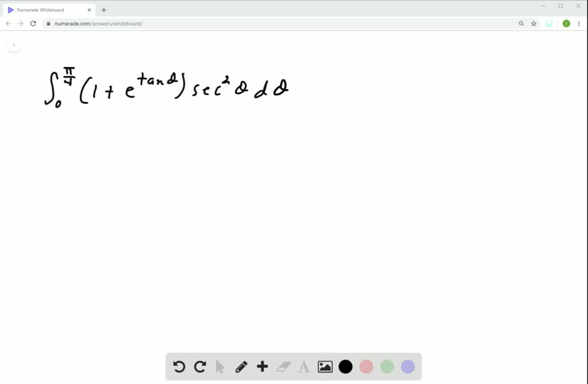Switch to Numerade Whiteboard tab
The height and width of the screenshot is (384, 588).
point(49,10)
